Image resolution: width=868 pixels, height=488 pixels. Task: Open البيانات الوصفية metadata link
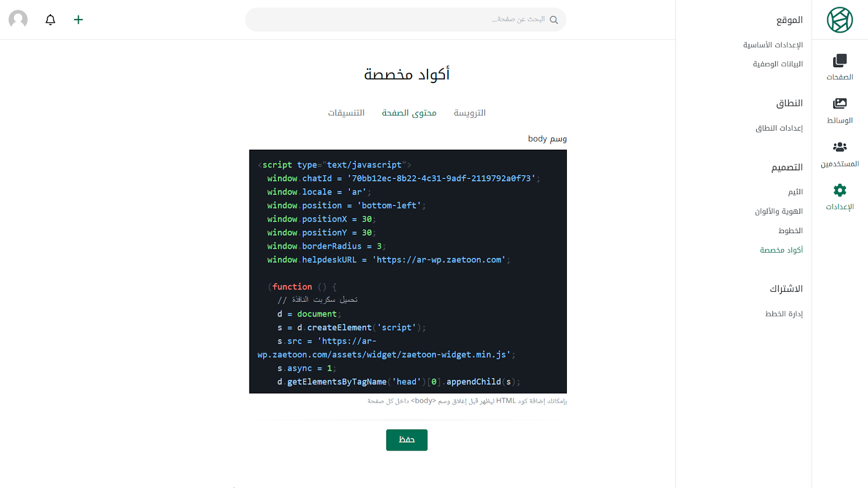point(778,64)
